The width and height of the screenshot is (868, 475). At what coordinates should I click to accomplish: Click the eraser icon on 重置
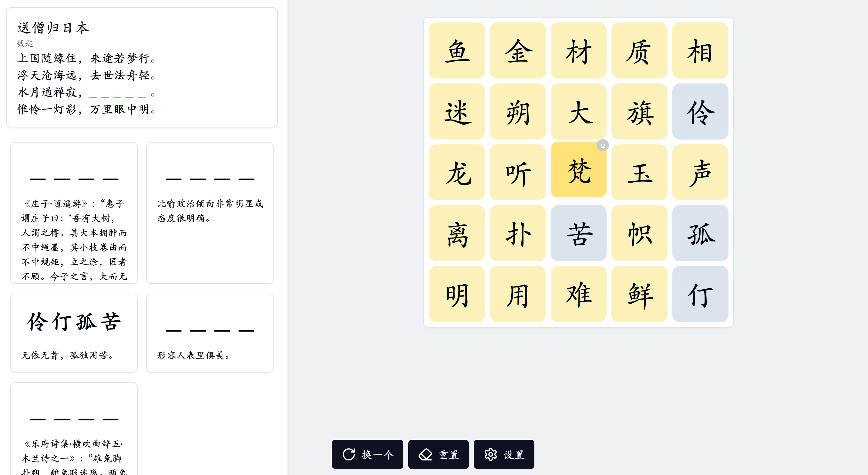[425, 454]
